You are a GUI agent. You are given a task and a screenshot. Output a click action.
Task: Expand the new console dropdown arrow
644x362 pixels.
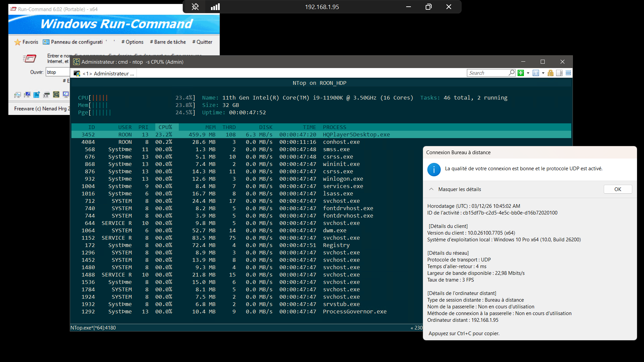[528, 73]
